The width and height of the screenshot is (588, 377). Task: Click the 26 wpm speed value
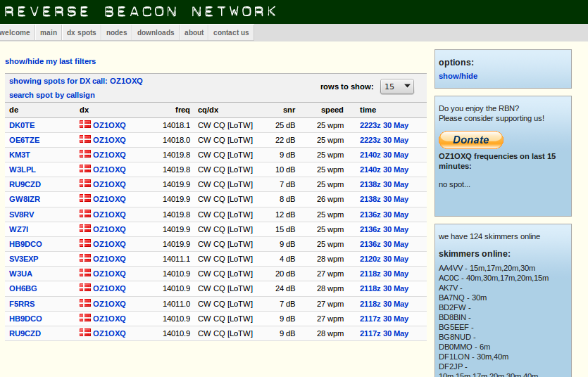point(330,199)
